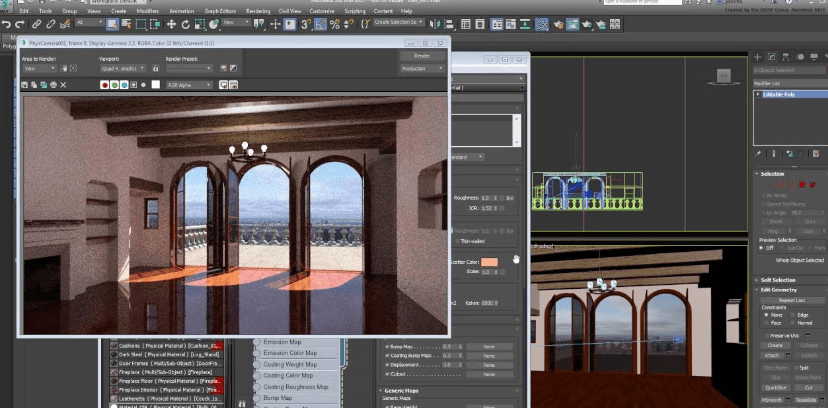Uncheck the Bump Map checkbox
This screenshot has width=828, height=408.
(388, 346)
